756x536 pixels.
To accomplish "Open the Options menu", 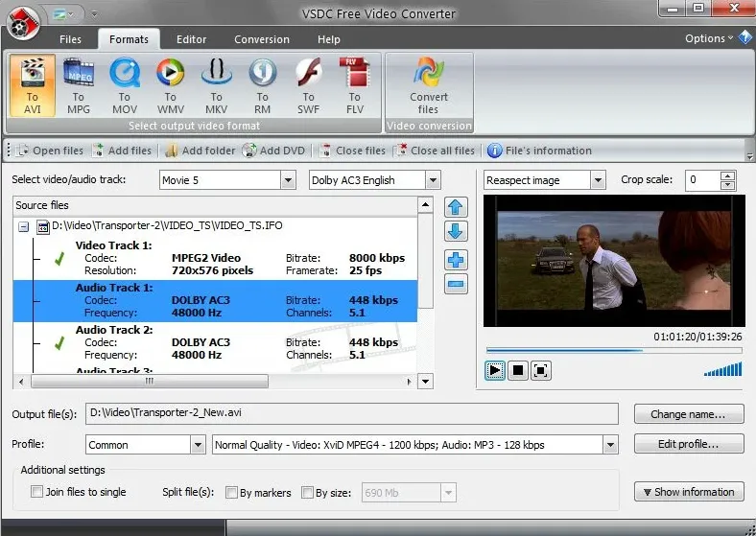I will pos(709,38).
